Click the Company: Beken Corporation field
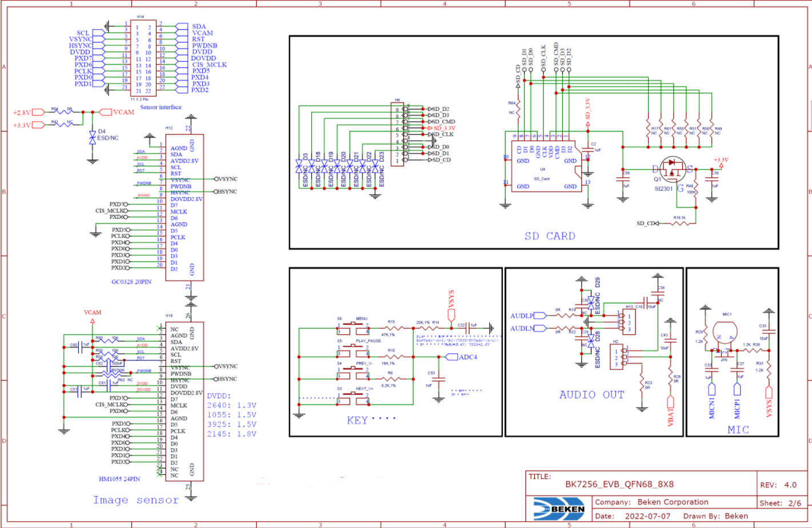812x528 pixels. (651, 502)
